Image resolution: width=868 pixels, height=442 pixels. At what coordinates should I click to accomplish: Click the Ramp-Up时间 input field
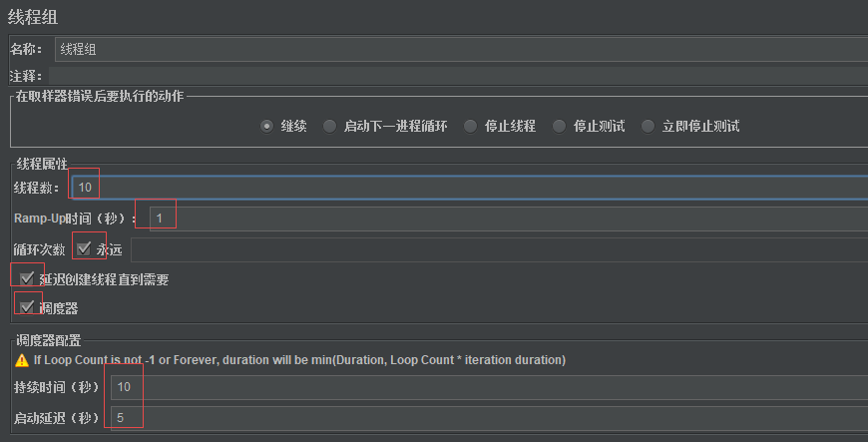(x=509, y=219)
